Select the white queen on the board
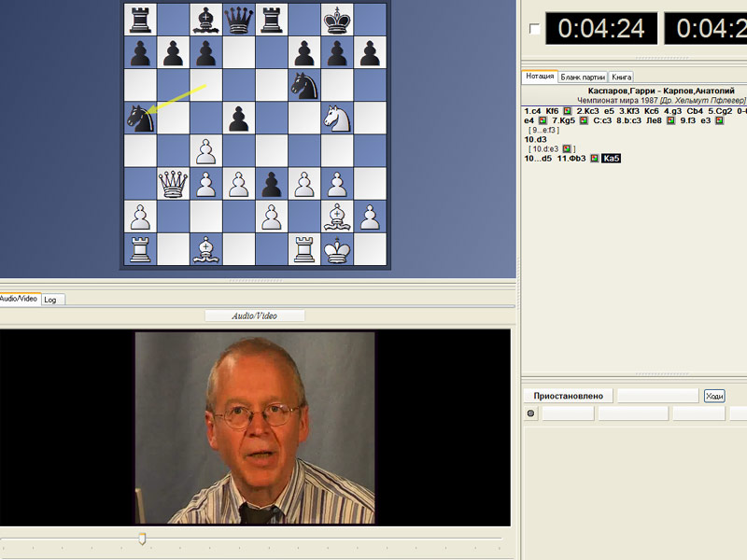 pyautogui.click(x=172, y=183)
